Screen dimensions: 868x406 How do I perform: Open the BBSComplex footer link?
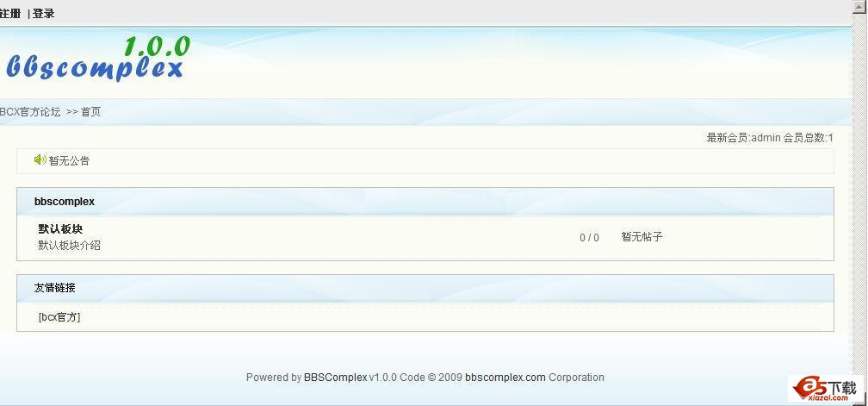[x=336, y=378]
